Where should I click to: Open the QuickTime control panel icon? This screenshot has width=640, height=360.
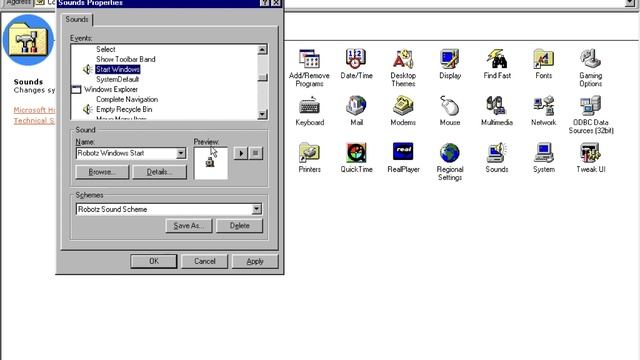(356, 153)
